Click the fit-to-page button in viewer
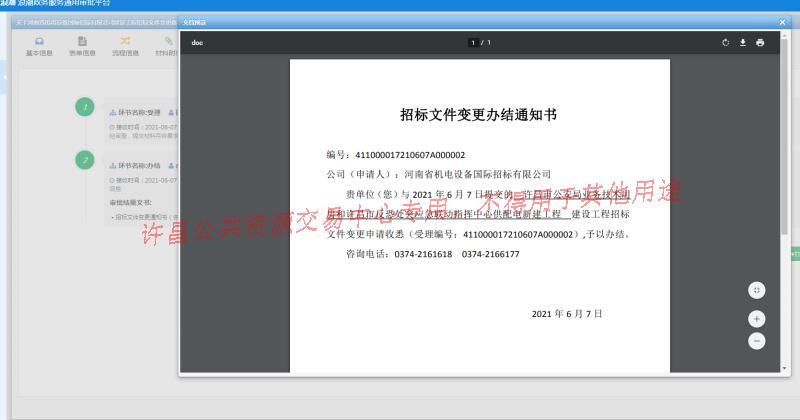The width and height of the screenshot is (800, 420). coord(757,290)
